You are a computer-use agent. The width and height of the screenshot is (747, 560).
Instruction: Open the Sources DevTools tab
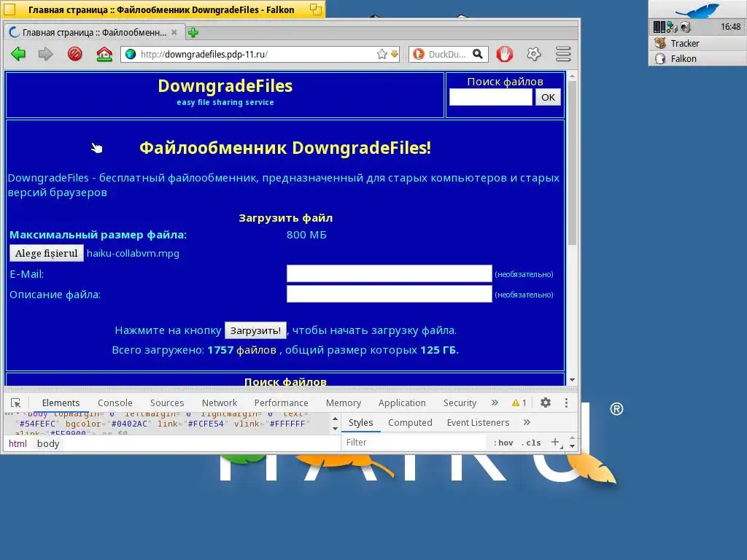tap(167, 402)
